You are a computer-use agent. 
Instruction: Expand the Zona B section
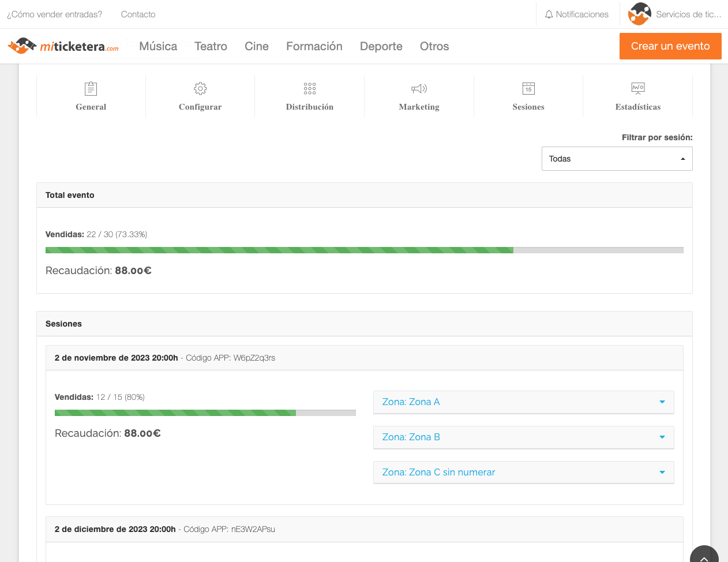(x=523, y=437)
